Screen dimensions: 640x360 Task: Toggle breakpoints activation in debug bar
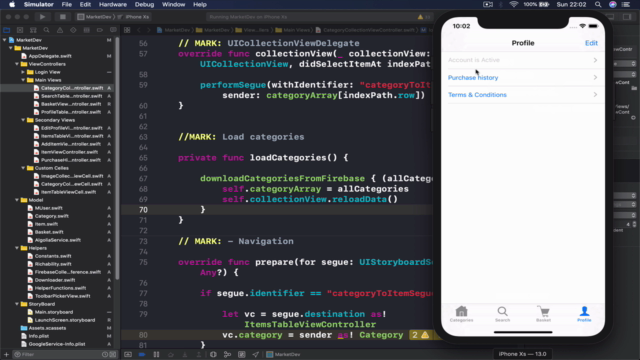tap(142, 354)
